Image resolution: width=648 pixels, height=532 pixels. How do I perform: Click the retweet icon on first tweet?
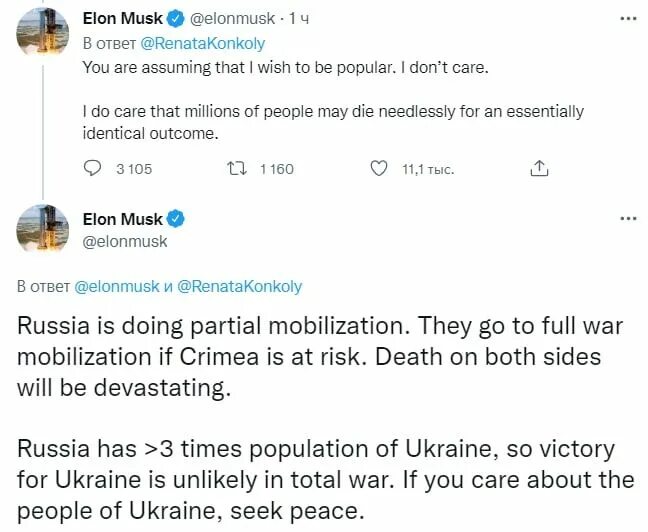pos(236,168)
